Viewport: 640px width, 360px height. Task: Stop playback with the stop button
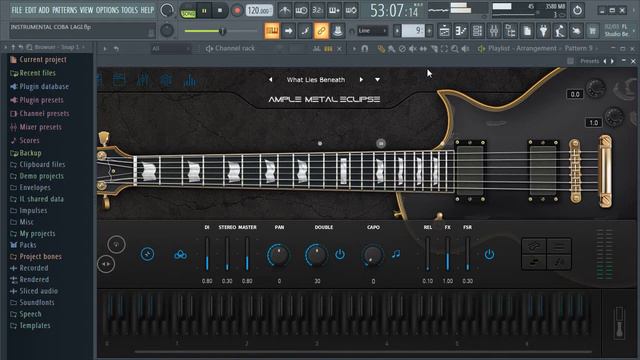click(x=220, y=11)
